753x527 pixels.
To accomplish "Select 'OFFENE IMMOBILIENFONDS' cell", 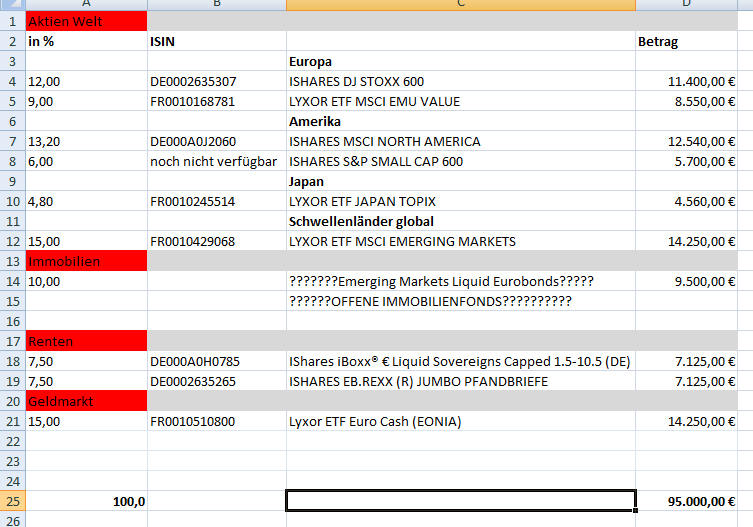I will [x=461, y=301].
